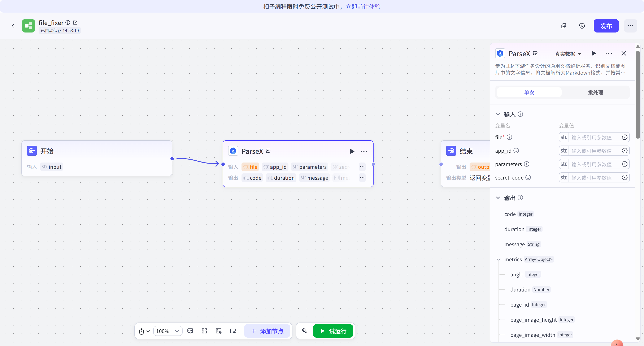The height and width of the screenshot is (346, 644).
Task: Open the 立即前往体验 link in banner
Action: pyautogui.click(x=363, y=7)
